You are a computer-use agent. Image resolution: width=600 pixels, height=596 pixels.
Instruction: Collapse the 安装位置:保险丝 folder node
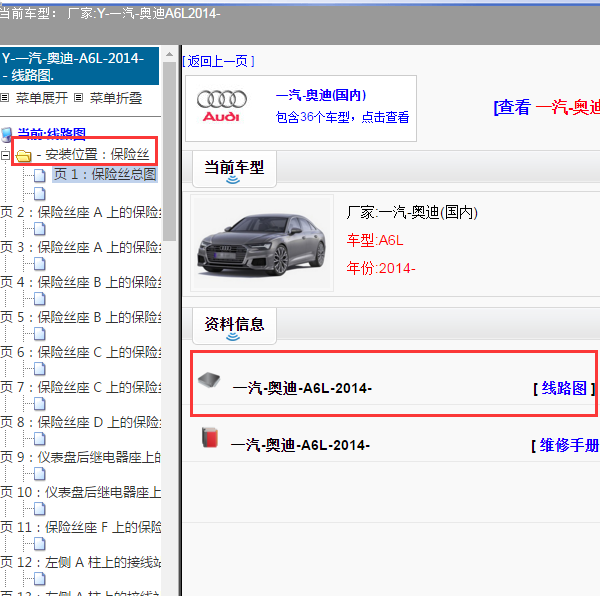coord(5,155)
